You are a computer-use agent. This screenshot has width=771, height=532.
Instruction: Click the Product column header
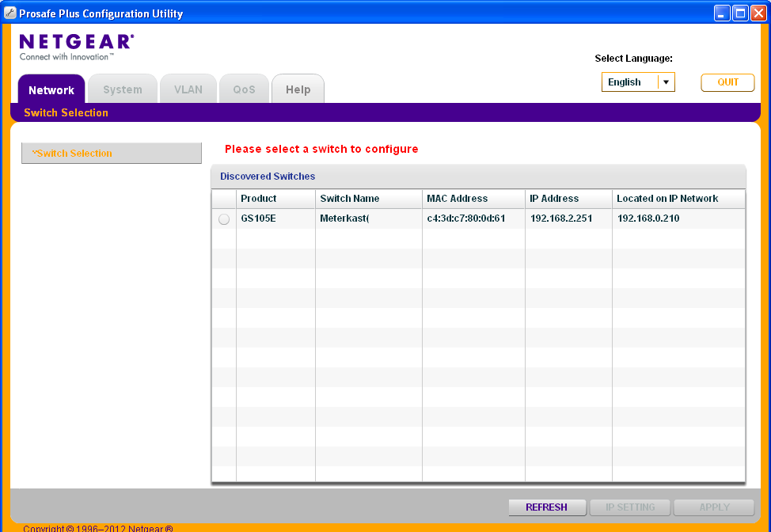[x=275, y=199]
